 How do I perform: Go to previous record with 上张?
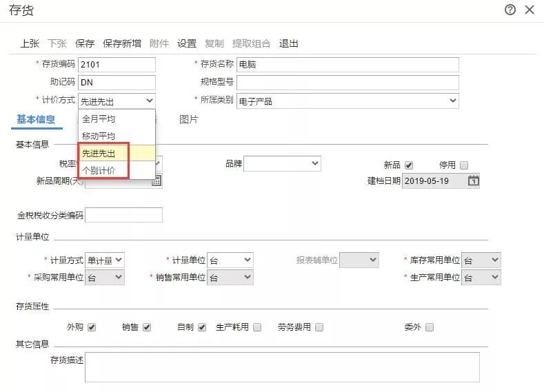pos(30,43)
